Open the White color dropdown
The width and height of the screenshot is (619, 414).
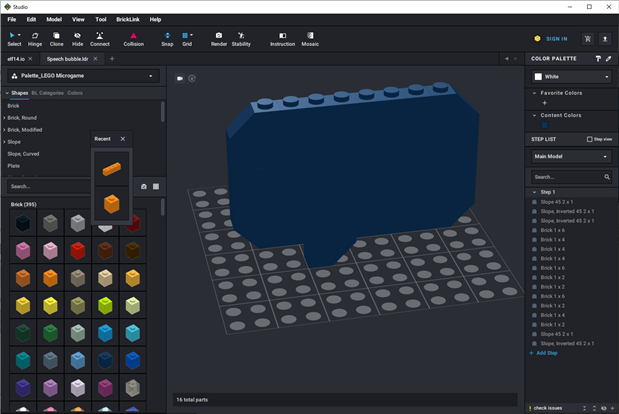point(571,76)
